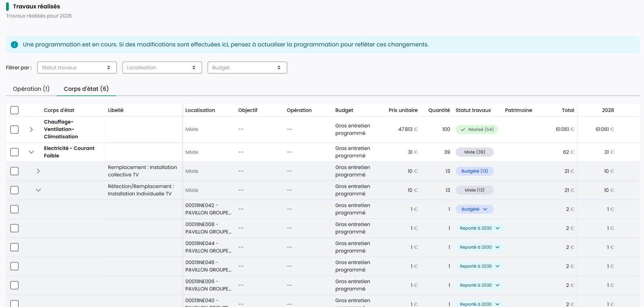Click the Patrimoine column header

[518, 110]
